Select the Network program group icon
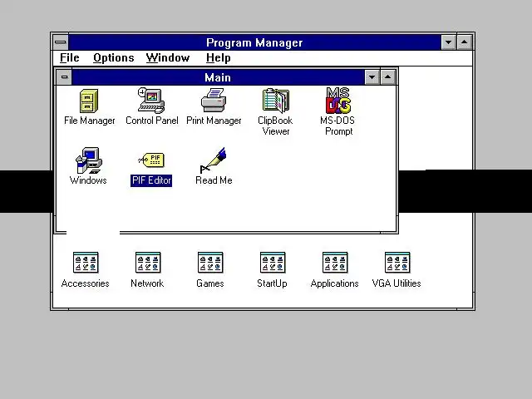The height and width of the screenshot is (399, 532). pos(148,263)
